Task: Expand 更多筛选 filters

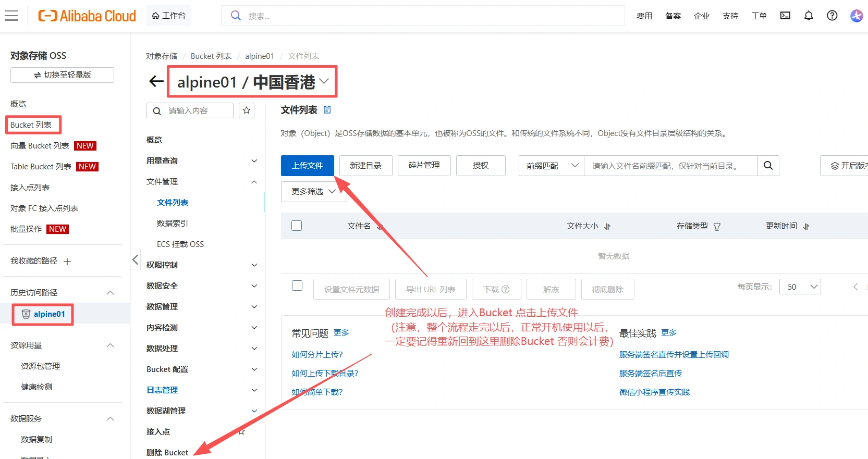Action: coord(314,192)
